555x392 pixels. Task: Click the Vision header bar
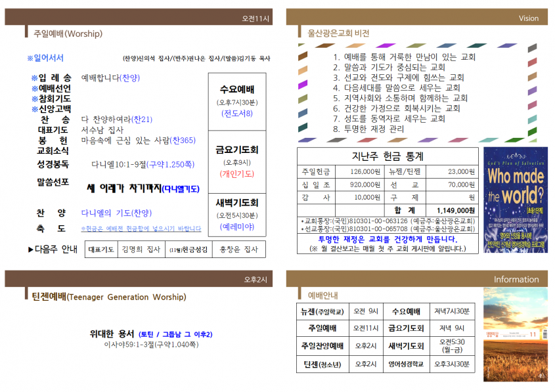(416, 17)
